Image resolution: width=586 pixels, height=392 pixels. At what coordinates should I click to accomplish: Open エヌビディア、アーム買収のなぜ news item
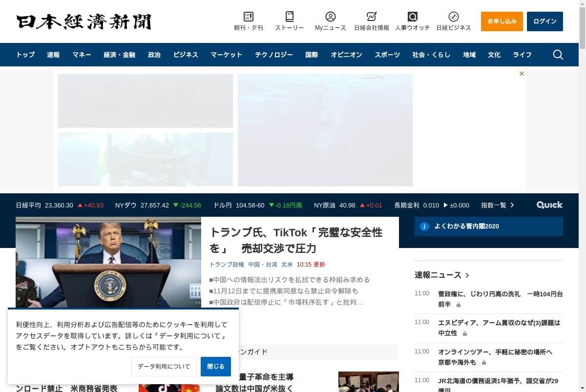(499, 328)
